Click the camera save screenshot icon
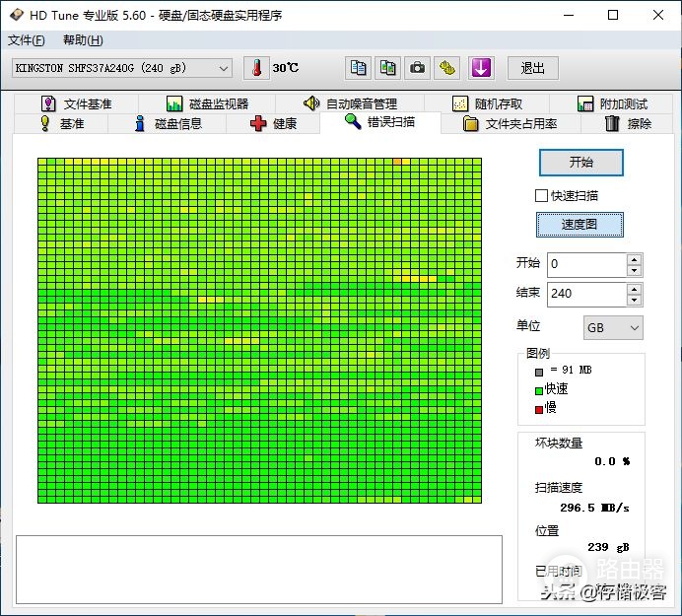 tap(417, 68)
